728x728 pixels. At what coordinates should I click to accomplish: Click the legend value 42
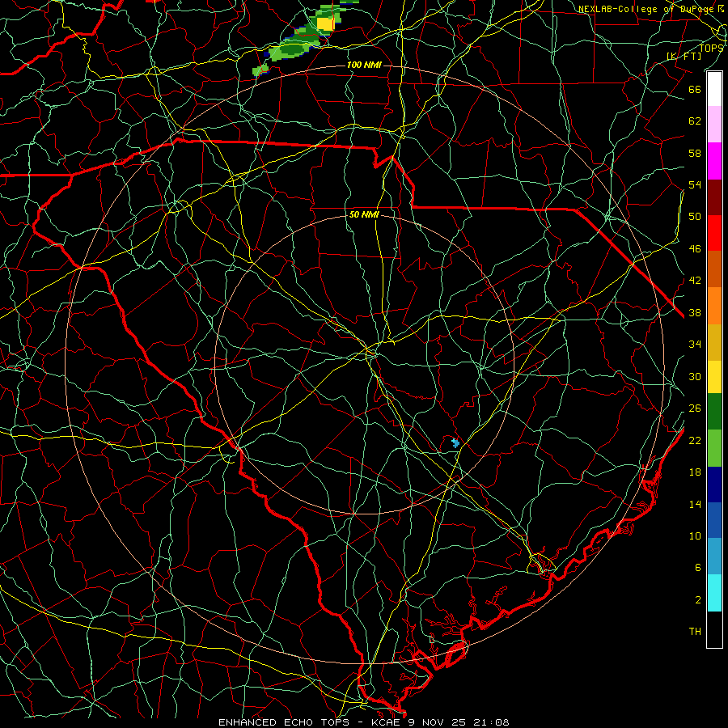[x=695, y=280]
